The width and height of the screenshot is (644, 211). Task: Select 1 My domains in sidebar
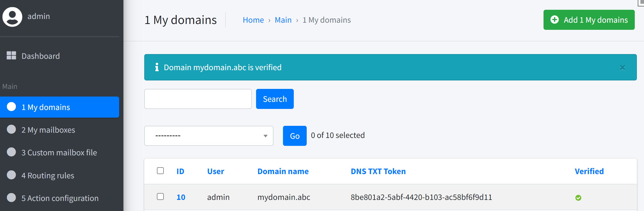(60, 107)
